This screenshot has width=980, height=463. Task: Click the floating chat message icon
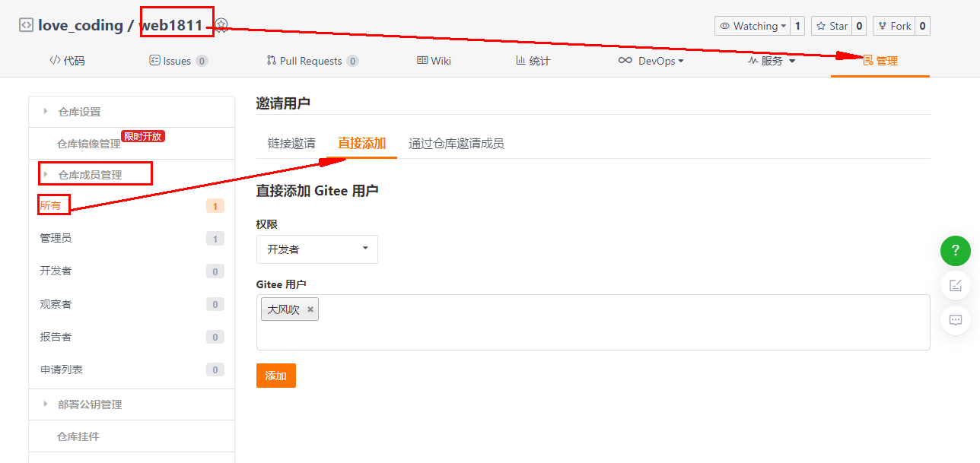pyautogui.click(x=956, y=320)
